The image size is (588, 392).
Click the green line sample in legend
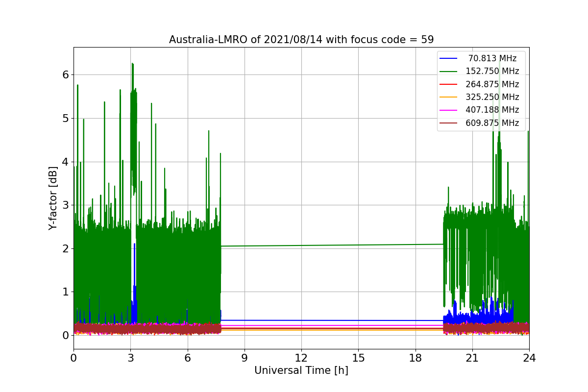pyautogui.click(x=449, y=72)
